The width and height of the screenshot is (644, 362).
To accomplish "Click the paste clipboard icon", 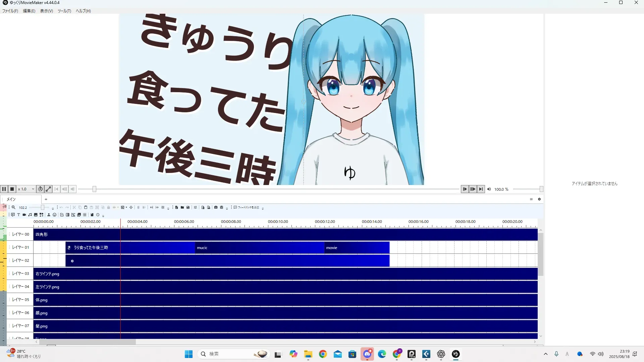I will (x=86, y=207).
